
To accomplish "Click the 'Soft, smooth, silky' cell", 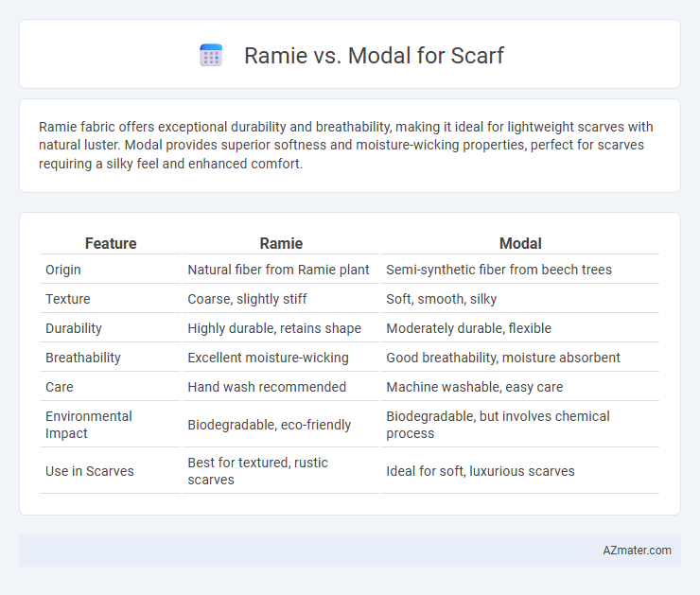I will (x=441, y=299).
